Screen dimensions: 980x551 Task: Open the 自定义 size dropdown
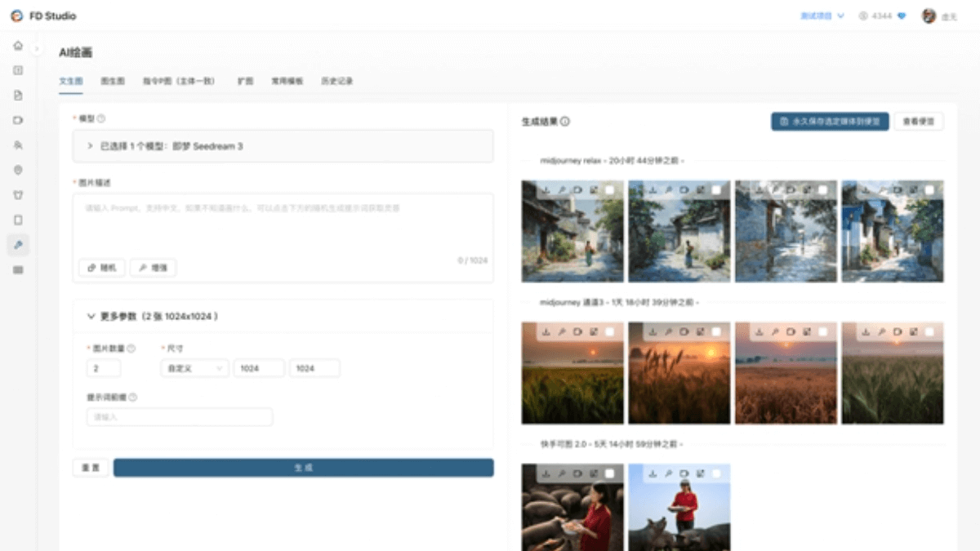click(x=194, y=369)
